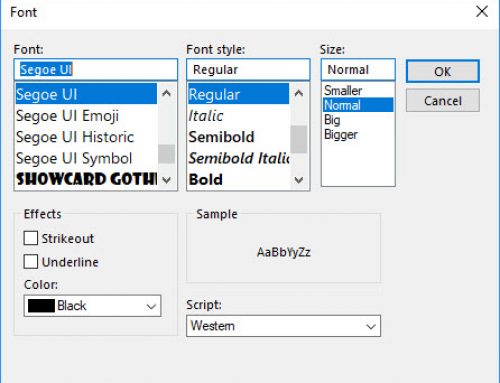The image size is (500, 383).
Task: Click font style list scroll up arrow
Action: 299,93
